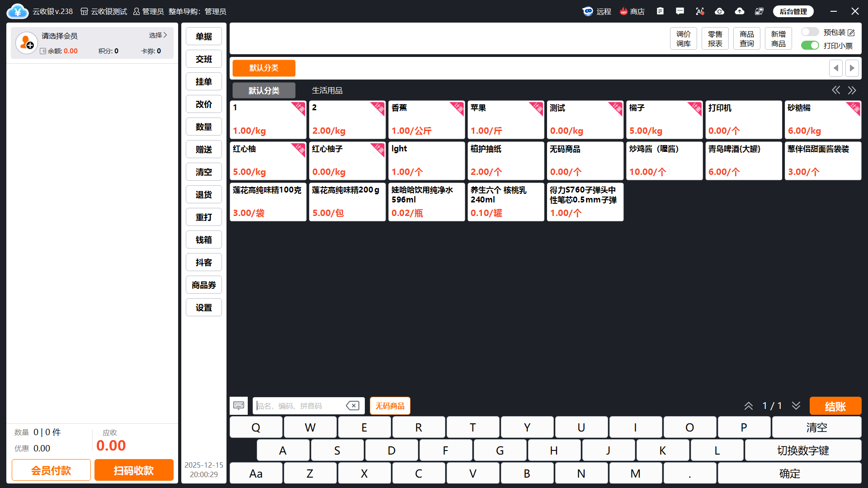Image resolution: width=868 pixels, height=488 pixels.
Task: Click the cloud upload icon
Action: tap(740, 11)
